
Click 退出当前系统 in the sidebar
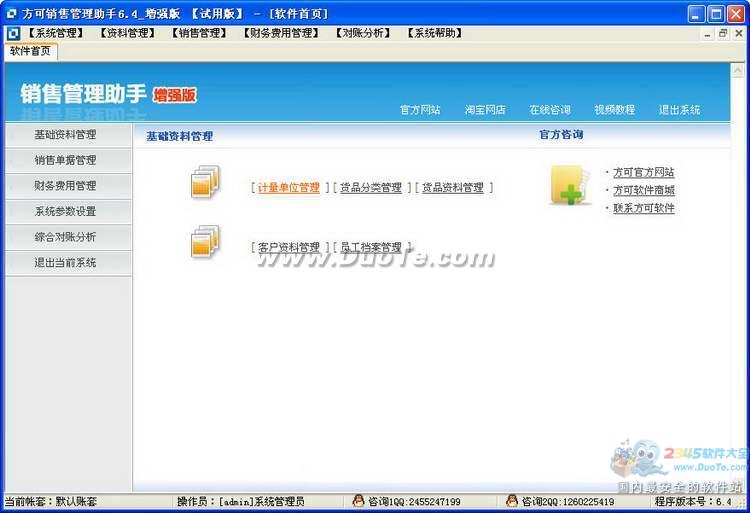coord(68,262)
